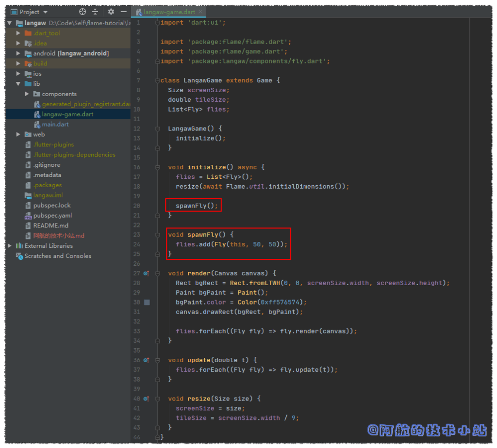
Task: Collapse the lib folder
Action: coord(18,84)
